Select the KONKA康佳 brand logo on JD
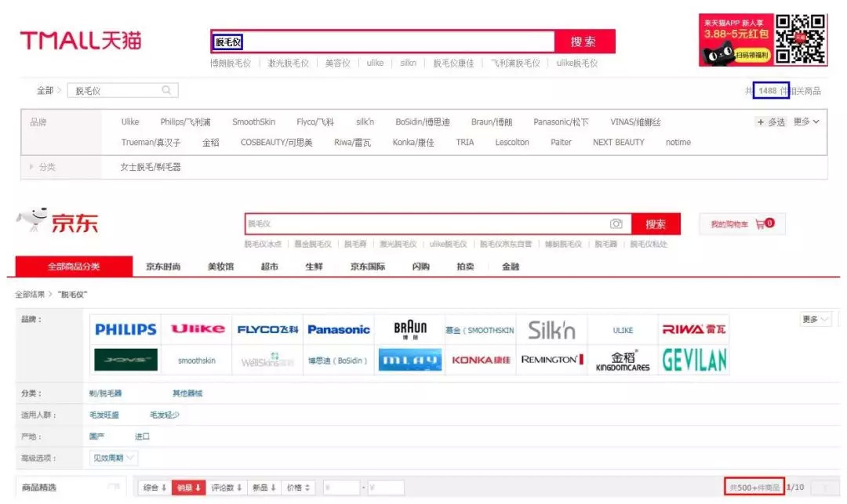The width and height of the screenshot is (847, 504). click(x=481, y=360)
